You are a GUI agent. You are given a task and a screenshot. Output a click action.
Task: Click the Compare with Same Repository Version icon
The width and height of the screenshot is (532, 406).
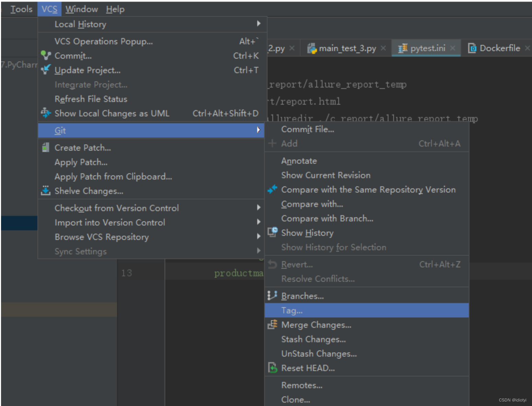click(272, 189)
